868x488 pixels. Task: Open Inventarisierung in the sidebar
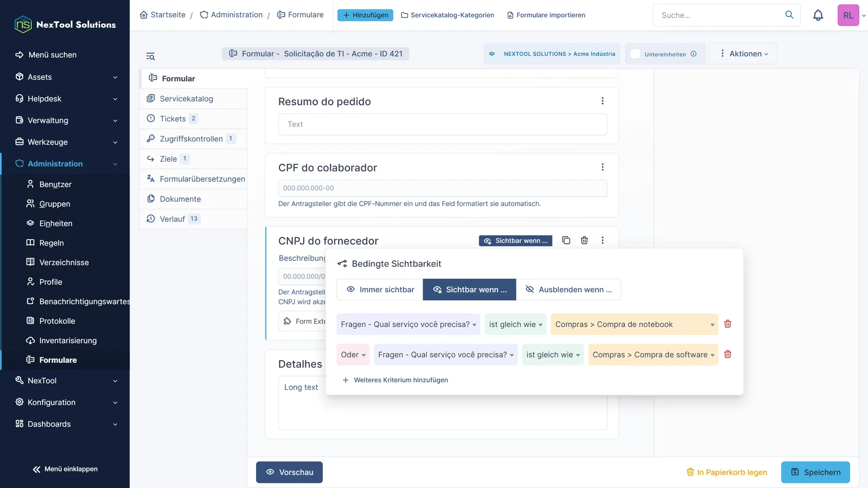click(68, 341)
